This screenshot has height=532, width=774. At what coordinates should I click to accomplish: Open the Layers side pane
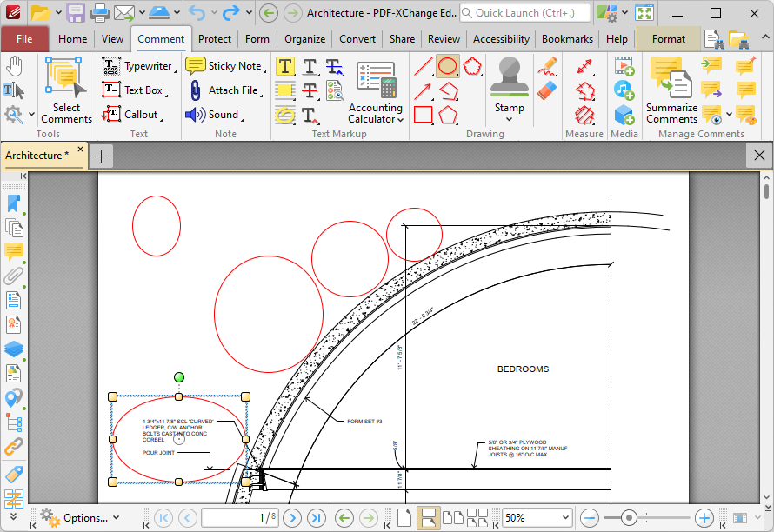pyautogui.click(x=14, y=349)
